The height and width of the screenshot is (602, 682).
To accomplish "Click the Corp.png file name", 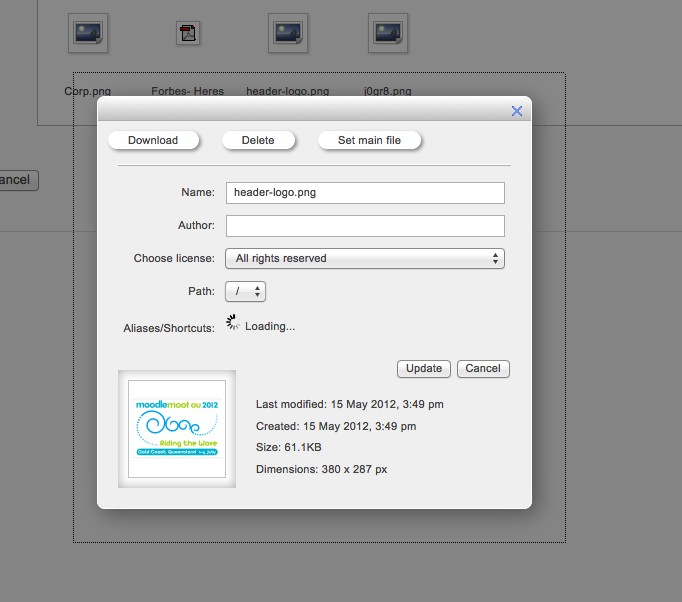I will coord(88,91).
